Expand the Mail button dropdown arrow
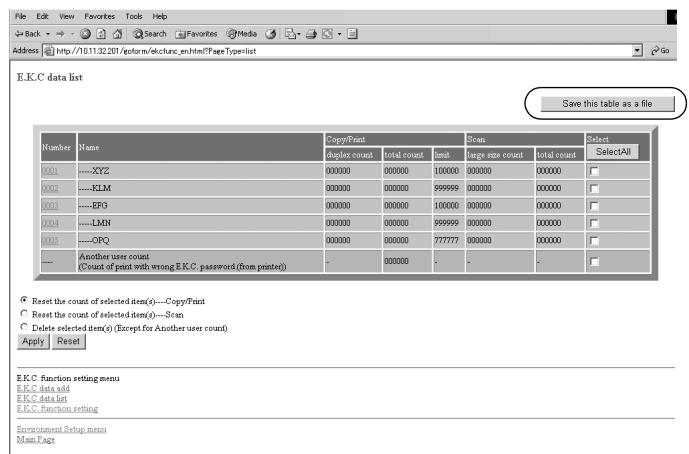Screen dimensions: 689x454 point(299,34)
